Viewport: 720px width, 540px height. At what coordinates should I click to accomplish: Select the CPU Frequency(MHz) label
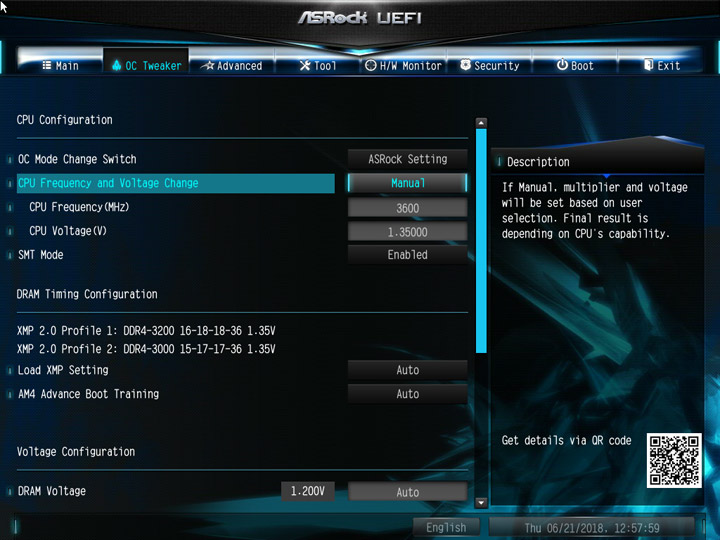click(x=79, y=207)
